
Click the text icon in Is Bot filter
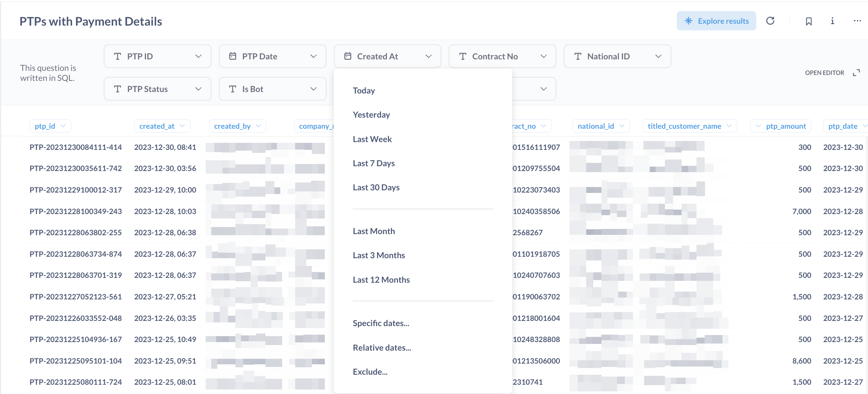point(233,89)
